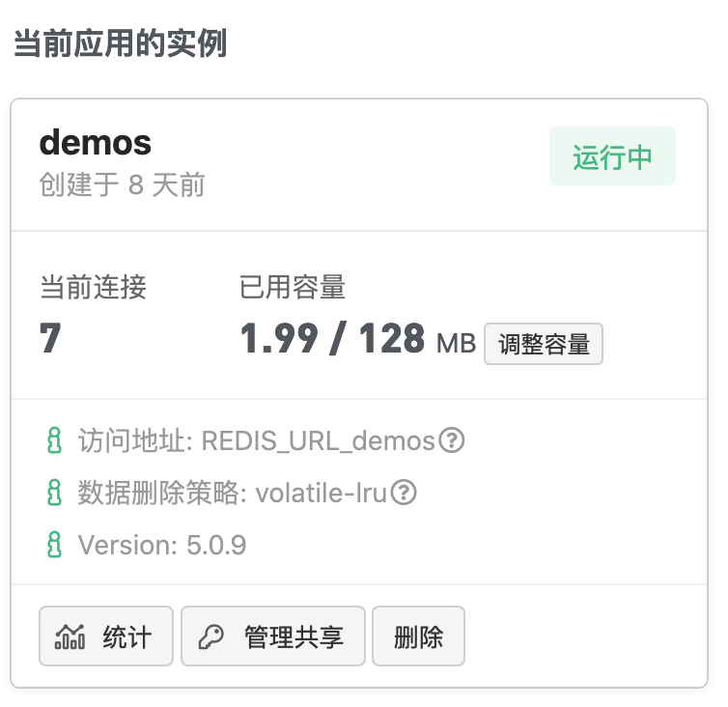Click the 运行中 status badge

[612, 156]
